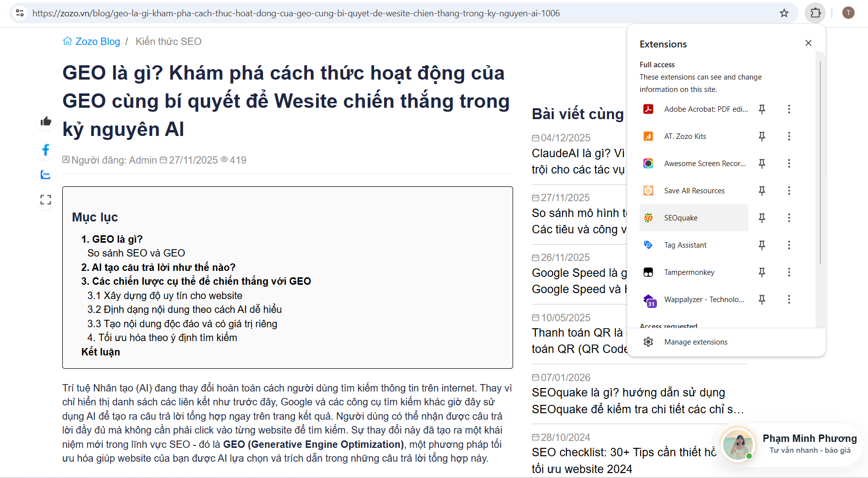Image resolution: width=868 pixels, height=478 pixels.
Task: Pin the Tag Assistant extension
Action: click(762, 245)
